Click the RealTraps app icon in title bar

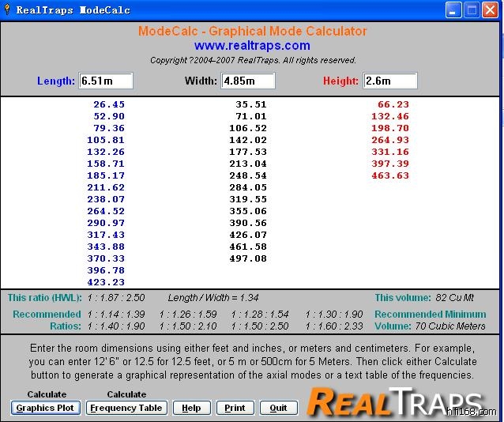(8, 10)
